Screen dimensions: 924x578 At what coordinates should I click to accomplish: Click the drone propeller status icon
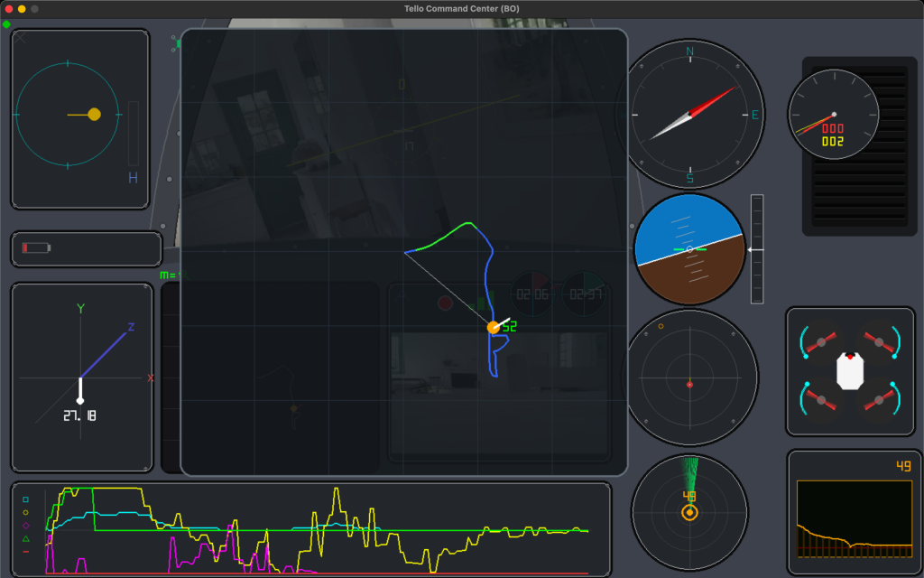(x=850, y=370)
